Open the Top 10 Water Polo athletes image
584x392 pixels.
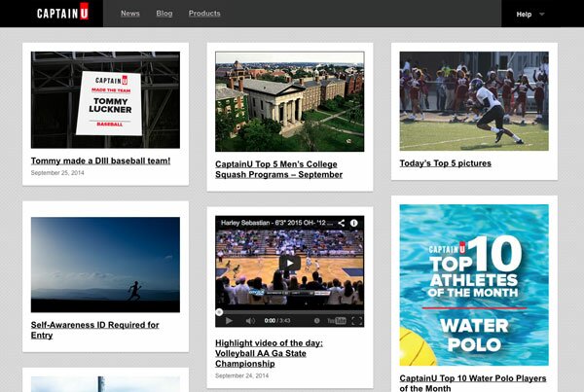point(474,285)
